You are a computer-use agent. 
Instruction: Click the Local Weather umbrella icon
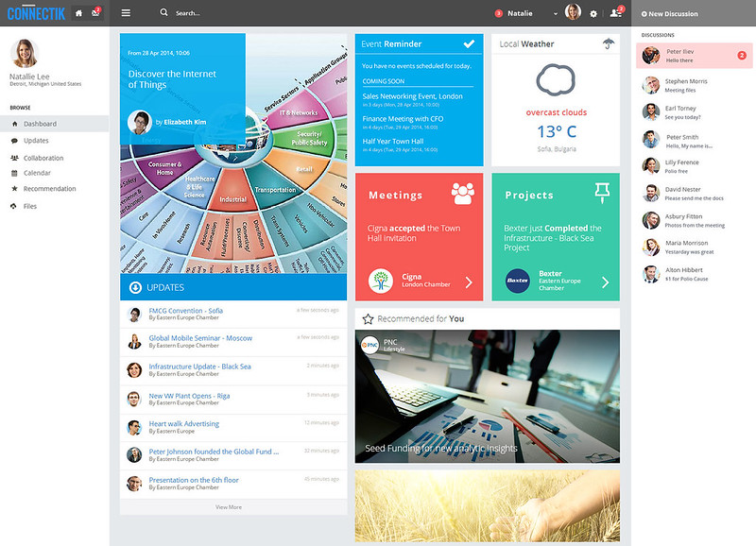pos(609,43)
